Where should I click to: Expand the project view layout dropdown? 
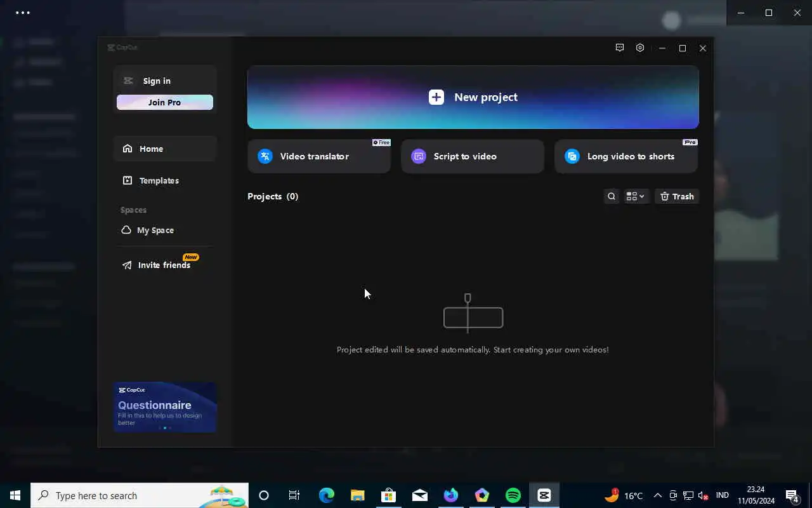click(x=636, y=196)
